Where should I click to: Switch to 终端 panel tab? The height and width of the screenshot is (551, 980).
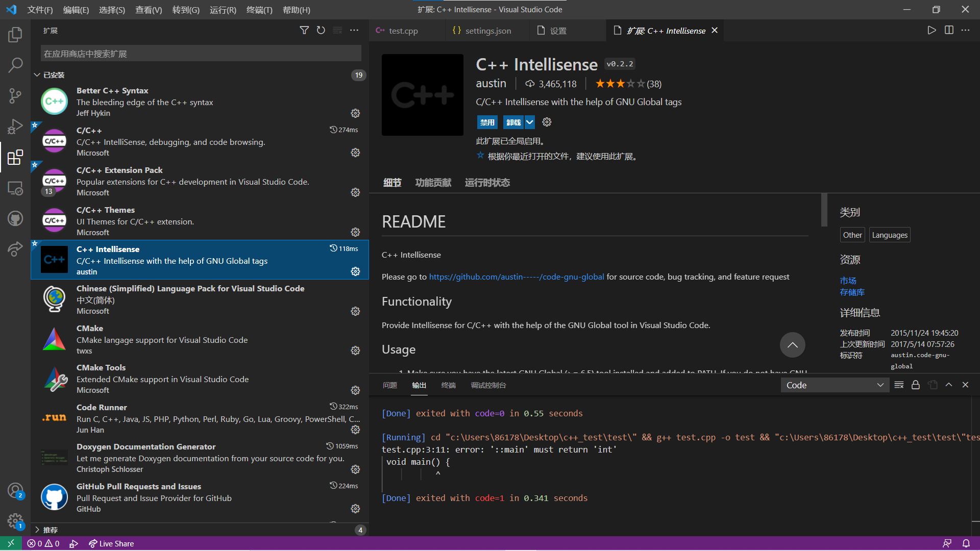[448, 385]
